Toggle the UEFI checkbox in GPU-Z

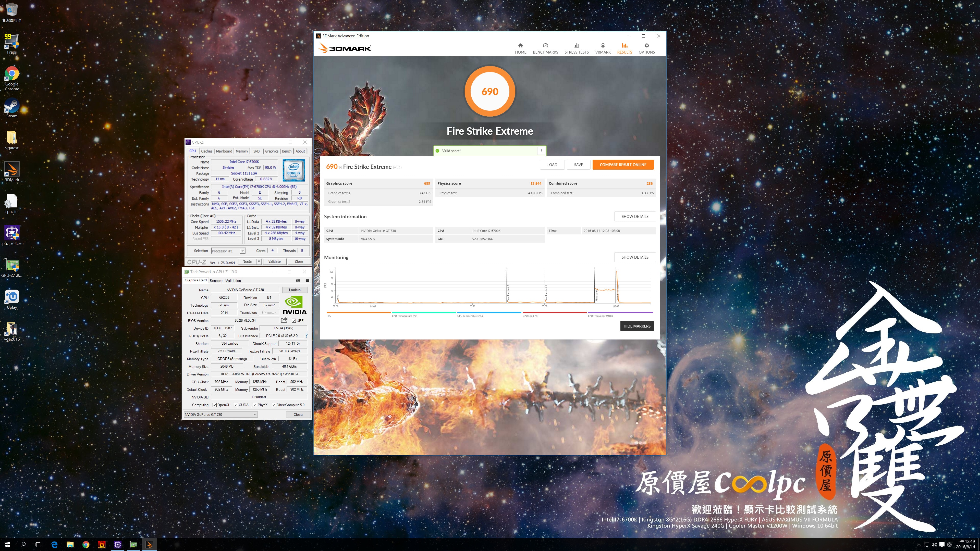coord(294,321)
